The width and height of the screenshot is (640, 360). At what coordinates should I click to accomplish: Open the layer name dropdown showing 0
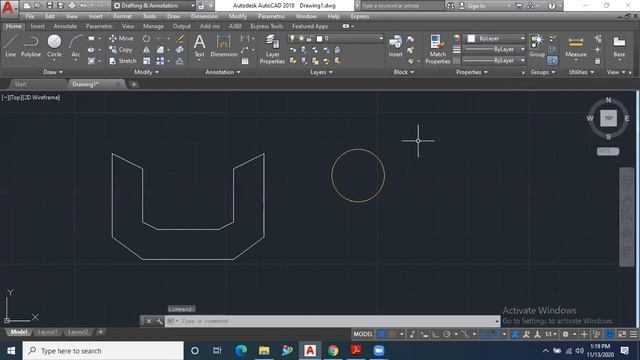click(336, 38)
